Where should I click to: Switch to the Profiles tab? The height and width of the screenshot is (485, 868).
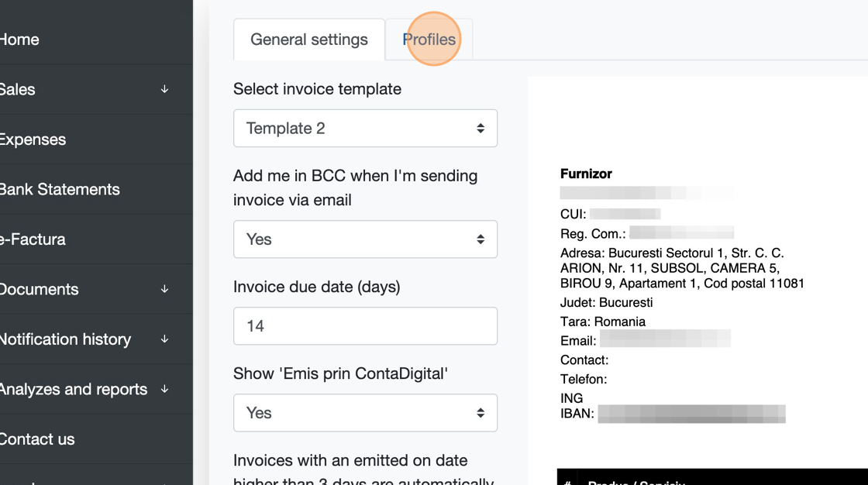pyautogui.click(x=429, y=40)
